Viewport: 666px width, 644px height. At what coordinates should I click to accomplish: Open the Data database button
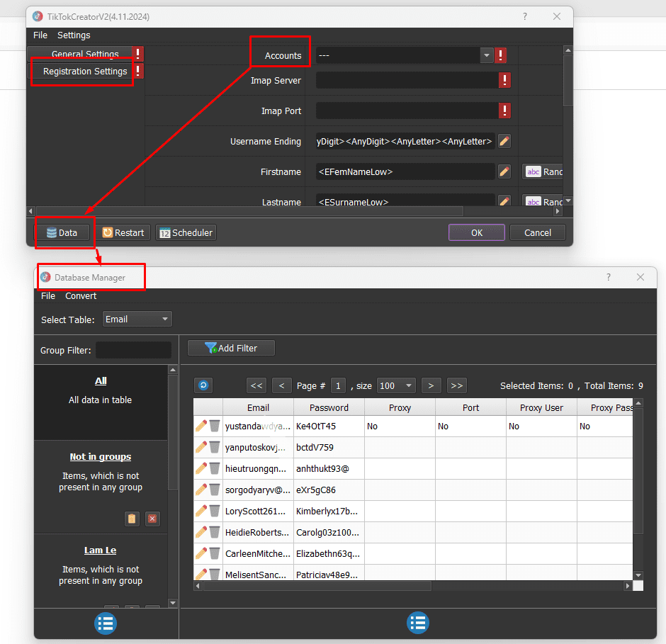click(x=62, y=233)
